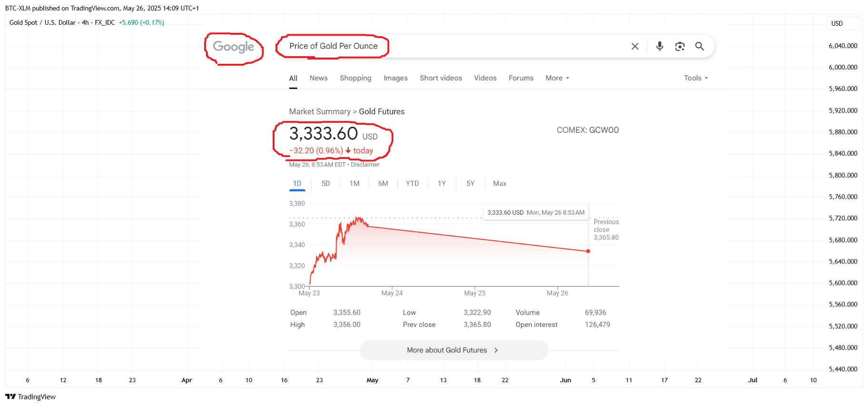Expand the More search filters dropdown
Image resolution: width=868 pixels, height=406 pixels.
point(557,78)
